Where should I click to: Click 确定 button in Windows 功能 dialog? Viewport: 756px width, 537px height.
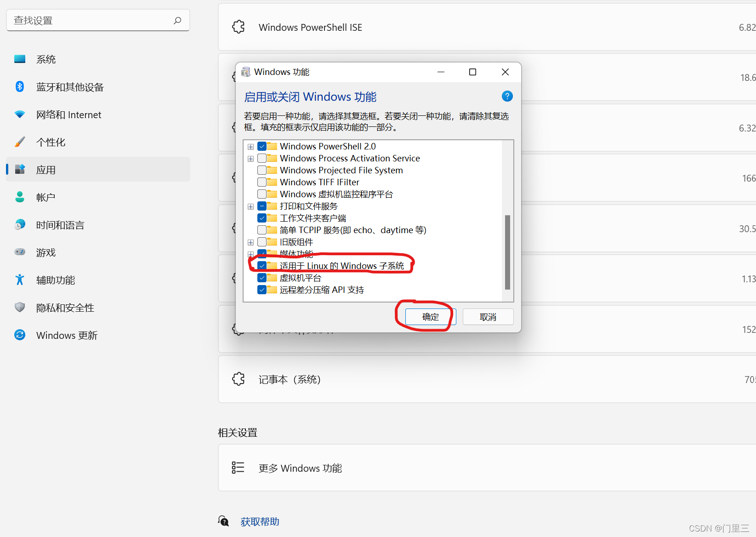pos(431,317)
